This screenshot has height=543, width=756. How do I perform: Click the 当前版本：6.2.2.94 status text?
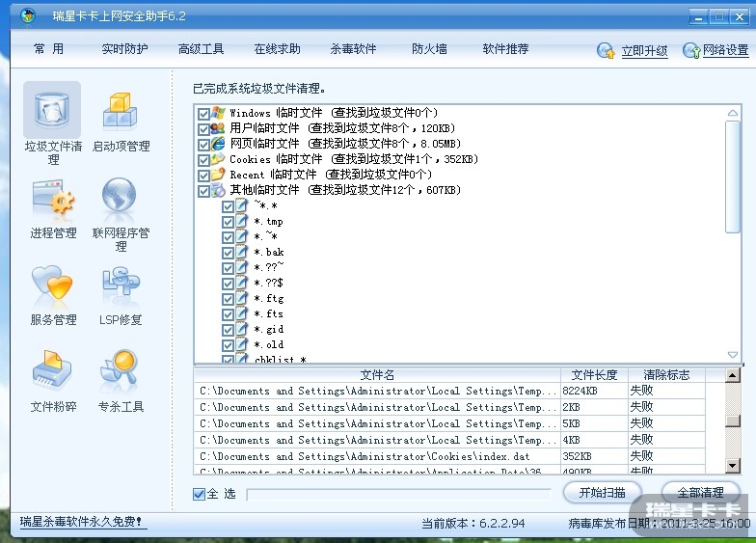click(x=472, y=523)
